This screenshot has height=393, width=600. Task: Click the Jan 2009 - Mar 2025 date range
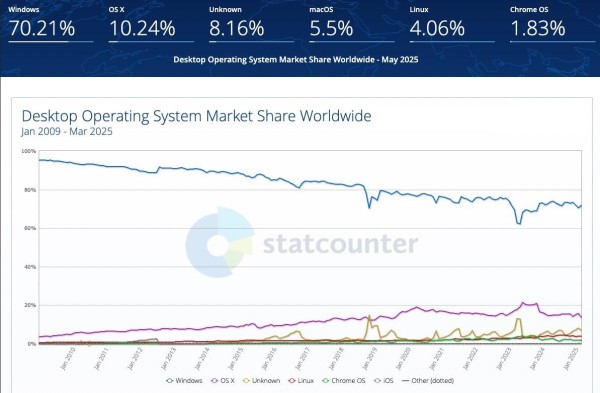67,132
